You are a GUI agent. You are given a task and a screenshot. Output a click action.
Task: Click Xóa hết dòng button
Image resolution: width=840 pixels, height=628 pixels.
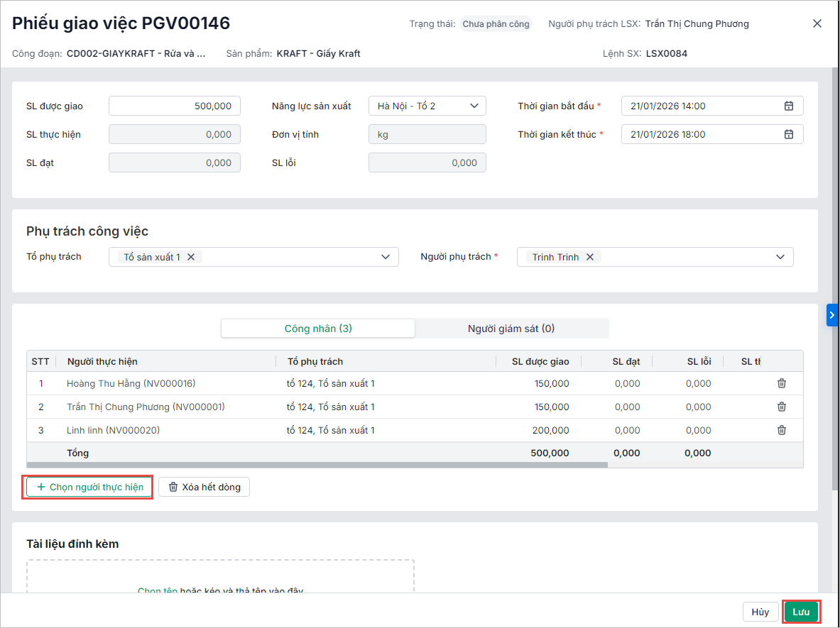click(x=204, y=487)
